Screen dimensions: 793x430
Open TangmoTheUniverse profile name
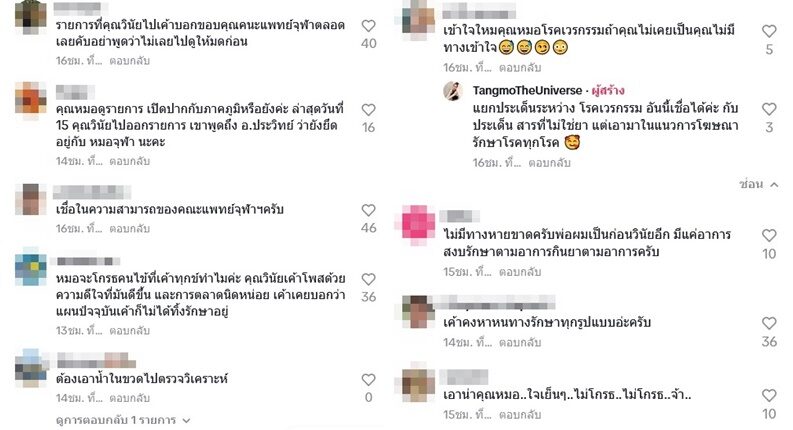527,91
